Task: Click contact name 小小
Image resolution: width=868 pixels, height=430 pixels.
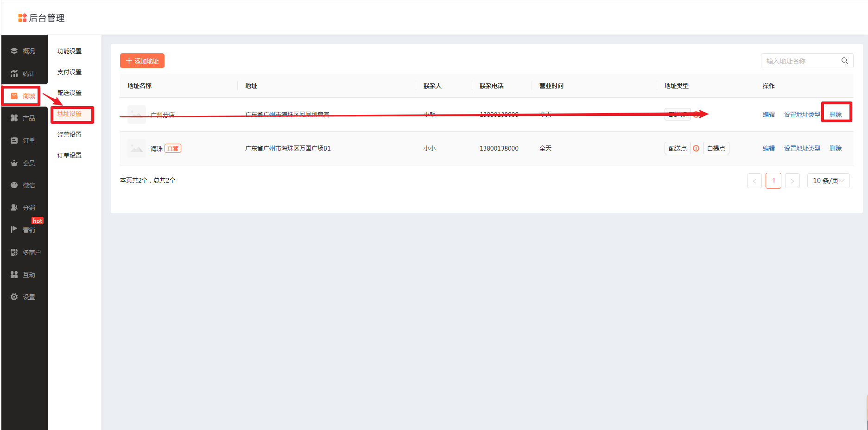Action: coord(430,148)
